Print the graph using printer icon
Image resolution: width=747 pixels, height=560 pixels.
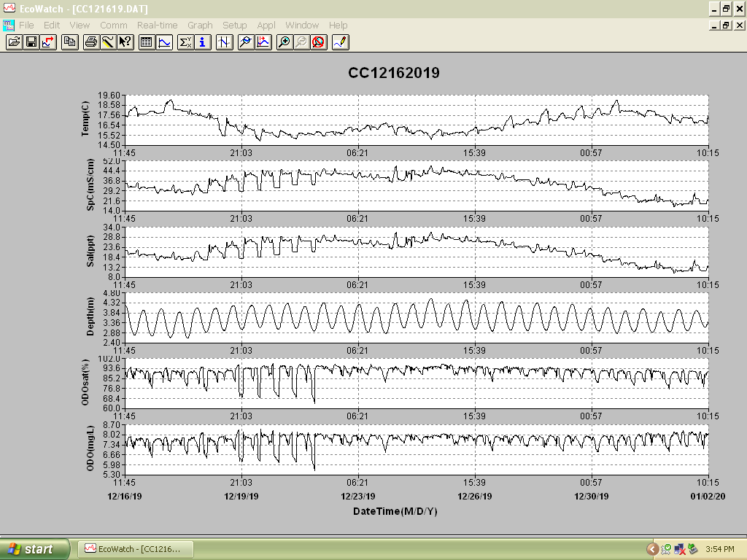91,42
